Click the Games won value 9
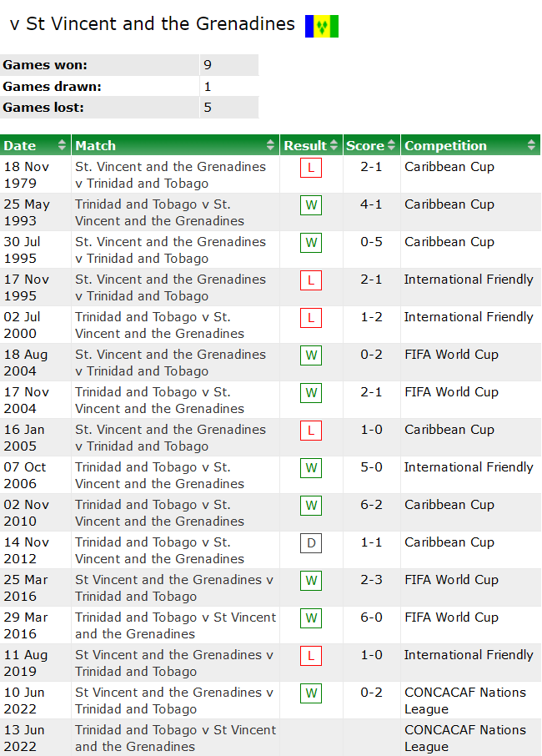 (x=208, y=65)
